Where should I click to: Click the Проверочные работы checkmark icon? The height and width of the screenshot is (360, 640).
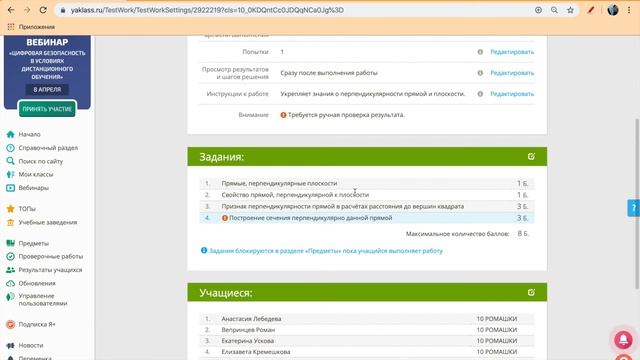pos(11,256)
